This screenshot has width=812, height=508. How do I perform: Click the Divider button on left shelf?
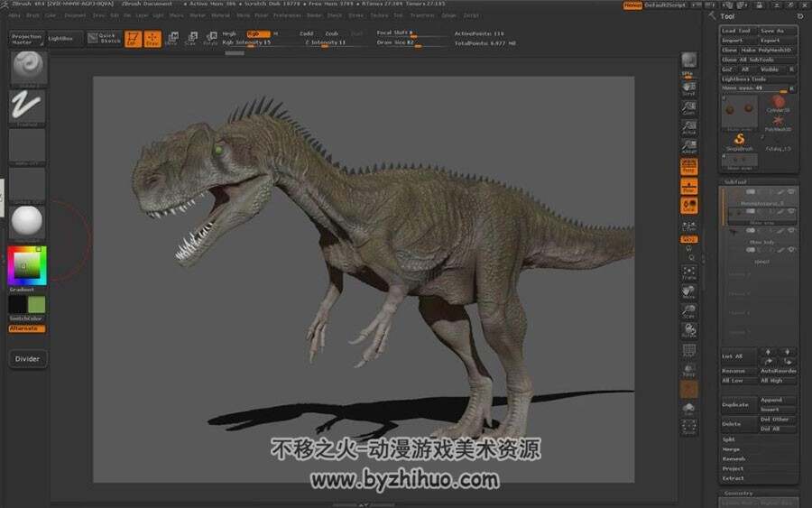click(27, 359)
